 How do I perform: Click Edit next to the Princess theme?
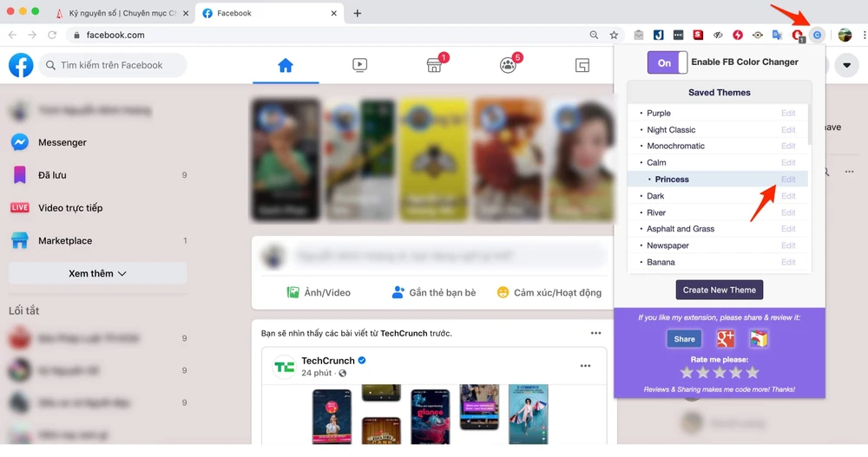[788, 180]
